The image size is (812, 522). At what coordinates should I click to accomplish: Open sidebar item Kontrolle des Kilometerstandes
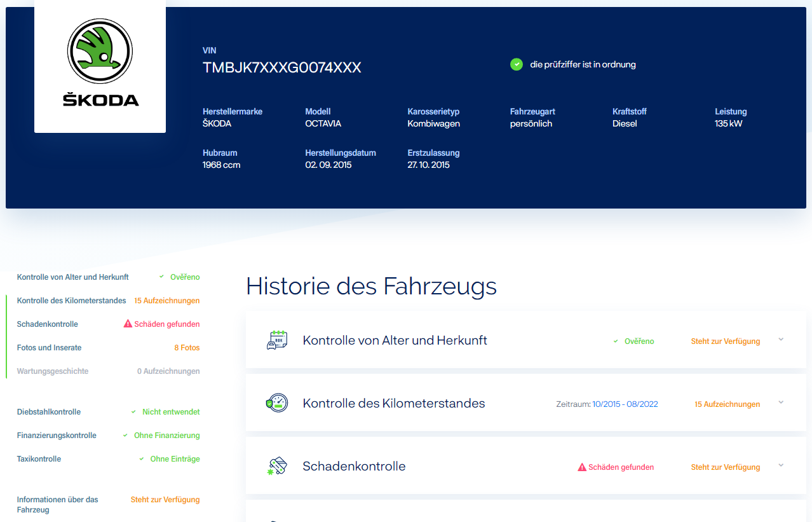[72, 301]
